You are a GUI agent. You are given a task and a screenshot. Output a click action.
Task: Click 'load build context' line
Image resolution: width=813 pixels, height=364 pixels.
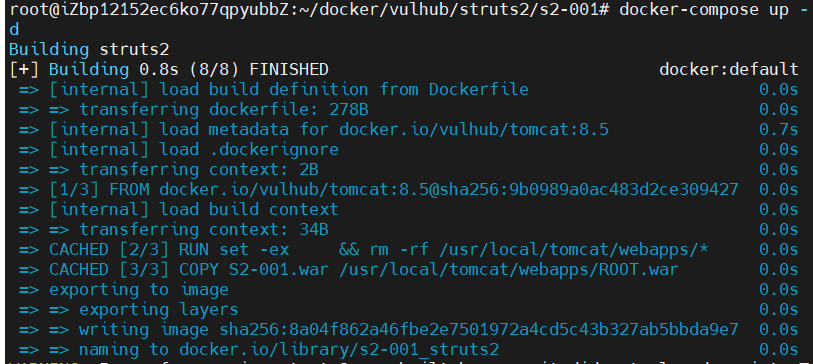(194, 209)
